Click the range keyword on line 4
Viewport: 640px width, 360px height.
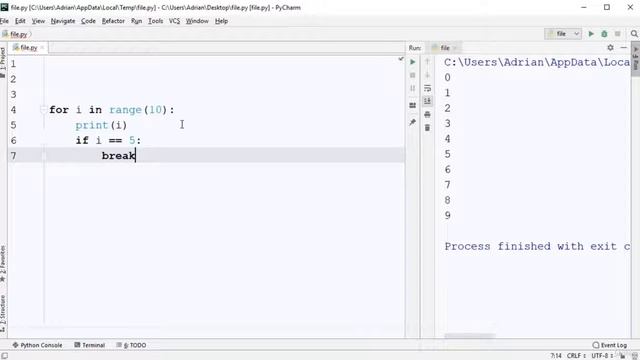pyautogui.click(x=125, y=110)
